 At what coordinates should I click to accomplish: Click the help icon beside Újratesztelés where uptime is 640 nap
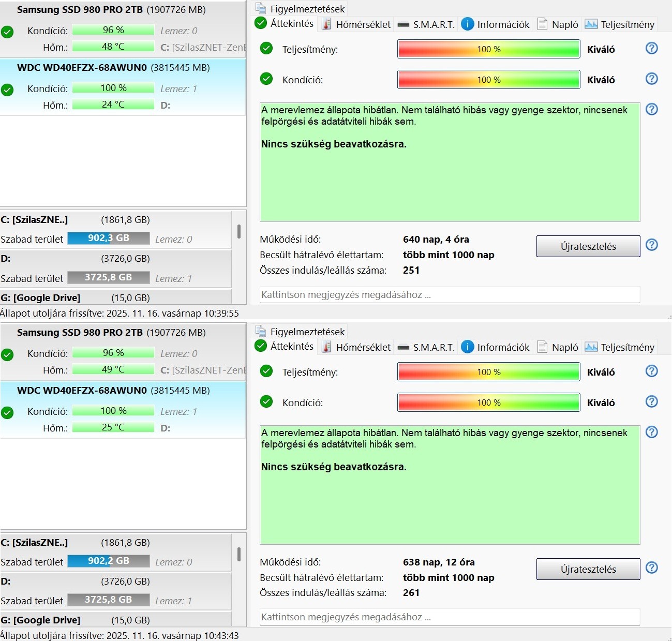tap(652, 245)
